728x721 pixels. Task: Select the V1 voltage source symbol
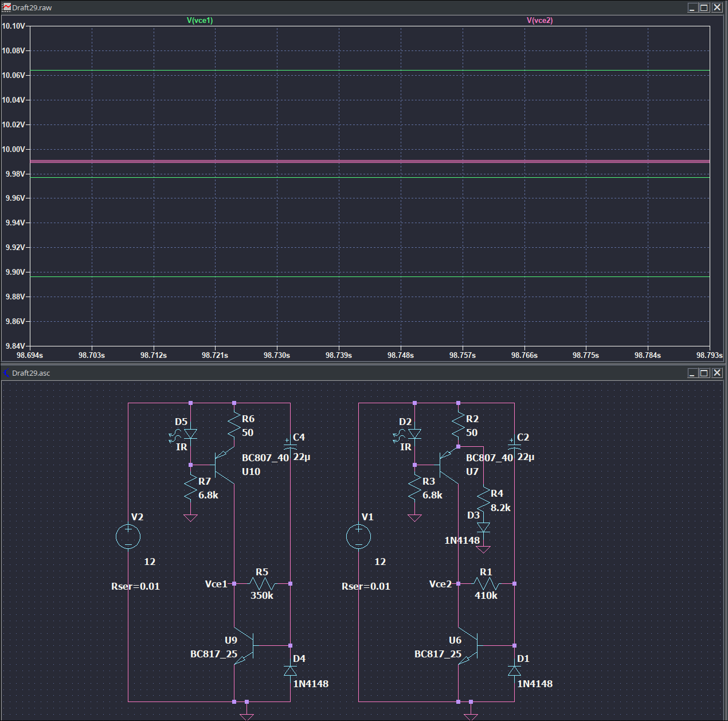(358, 537)
